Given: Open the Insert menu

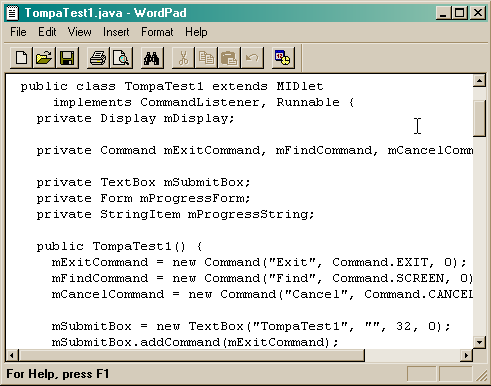Looking at the screenshot, I should (116, 32).
